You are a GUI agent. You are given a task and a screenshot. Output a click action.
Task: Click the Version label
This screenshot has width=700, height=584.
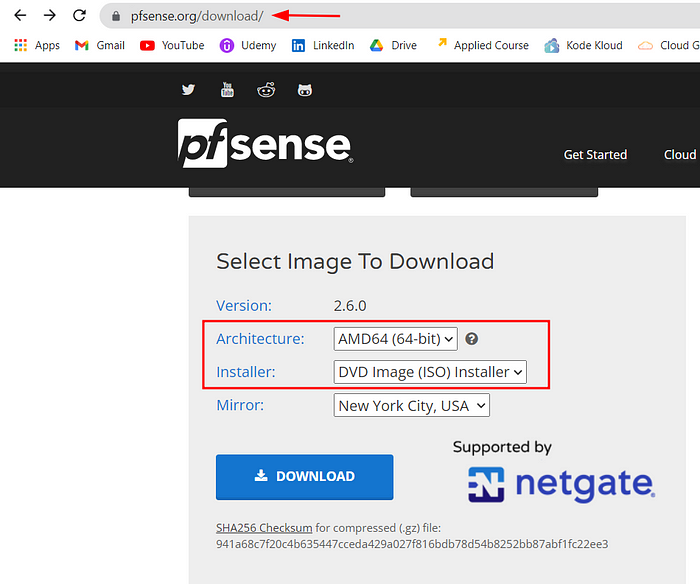click(x=244, y=306)
